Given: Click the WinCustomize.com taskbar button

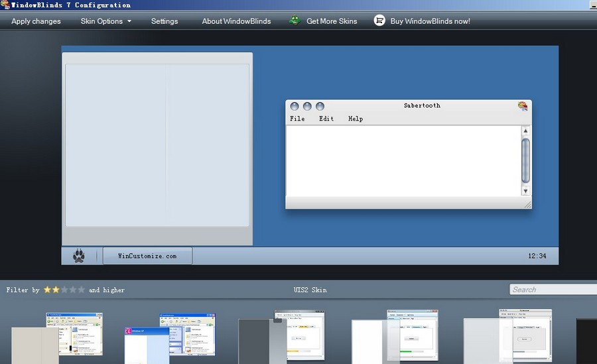Looking at the screenshot, I should click(x=147, y=256).
